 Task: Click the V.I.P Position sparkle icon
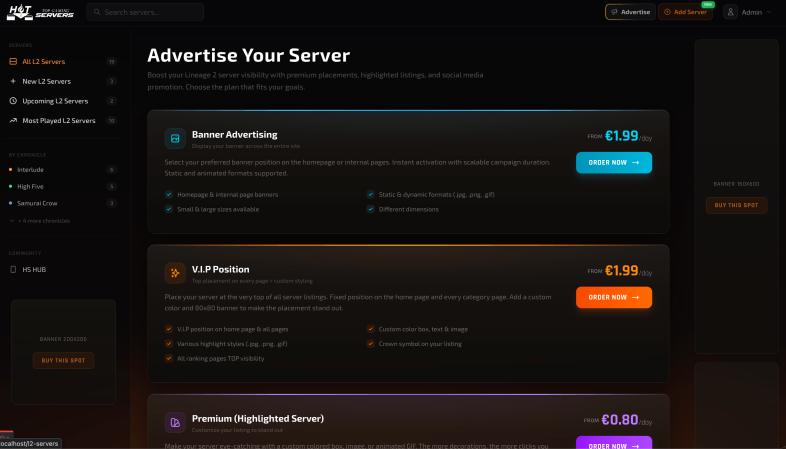tap(175, 273)
